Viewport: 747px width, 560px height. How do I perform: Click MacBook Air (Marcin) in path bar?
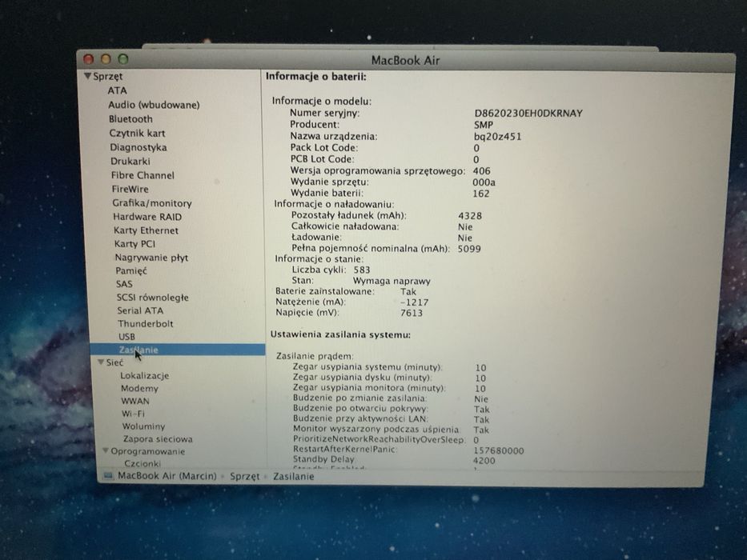point(167,476)
